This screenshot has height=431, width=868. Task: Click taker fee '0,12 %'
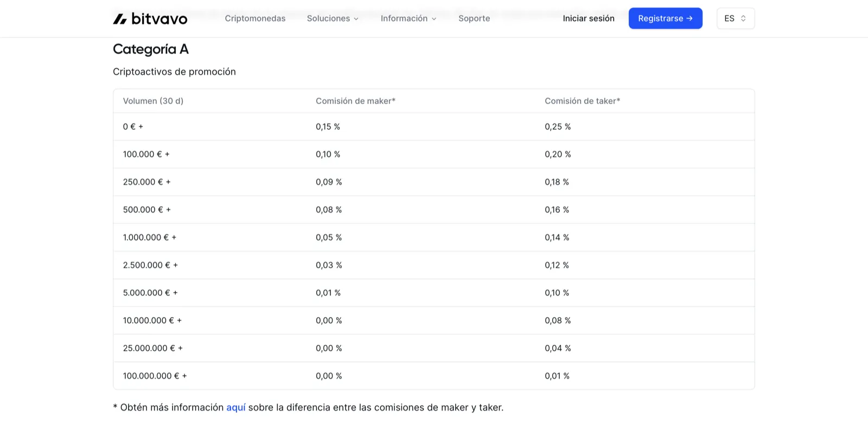[557, 265]
